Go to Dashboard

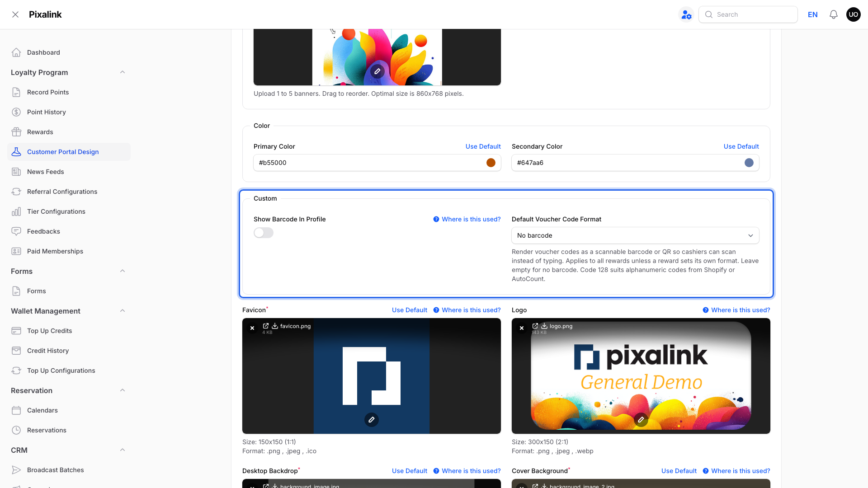[x=69, y=52]
